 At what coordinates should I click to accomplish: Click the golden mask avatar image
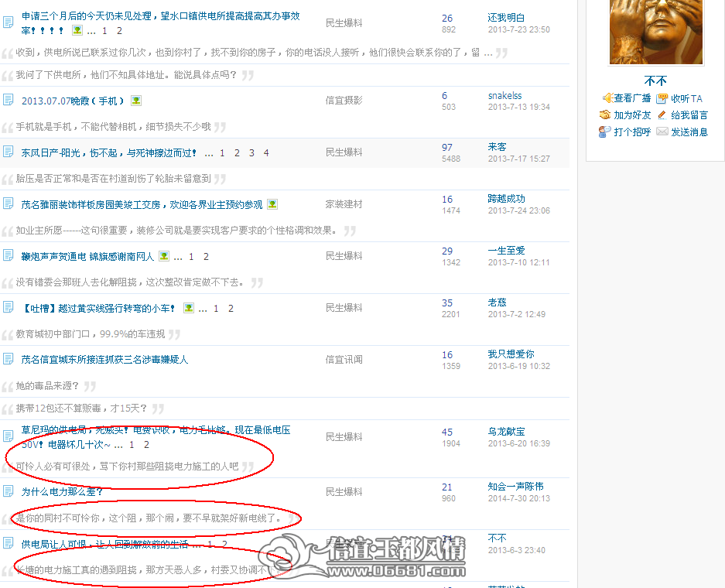point(656,32)
